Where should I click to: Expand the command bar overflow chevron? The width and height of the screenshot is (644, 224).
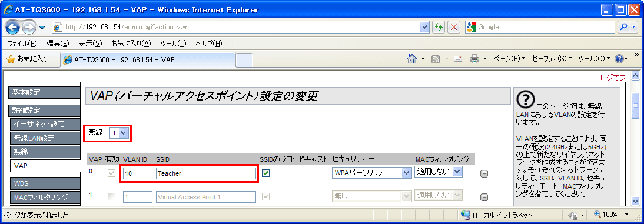[637, 54]
